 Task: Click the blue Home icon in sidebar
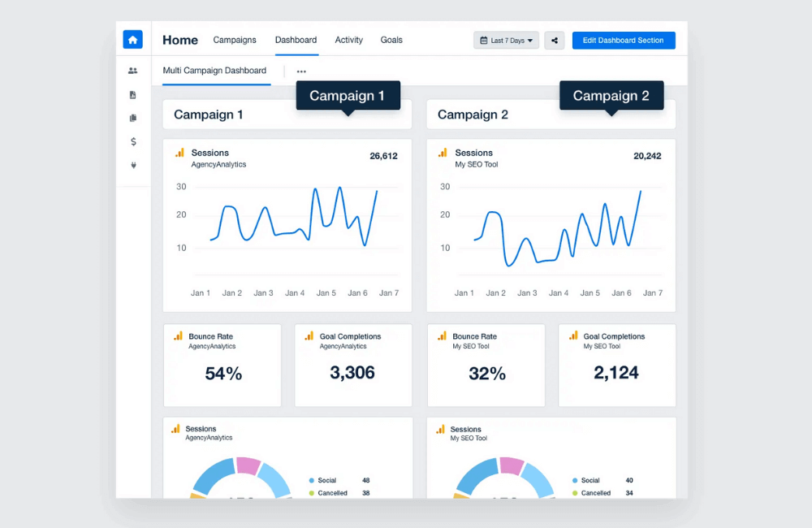point(132,39)
